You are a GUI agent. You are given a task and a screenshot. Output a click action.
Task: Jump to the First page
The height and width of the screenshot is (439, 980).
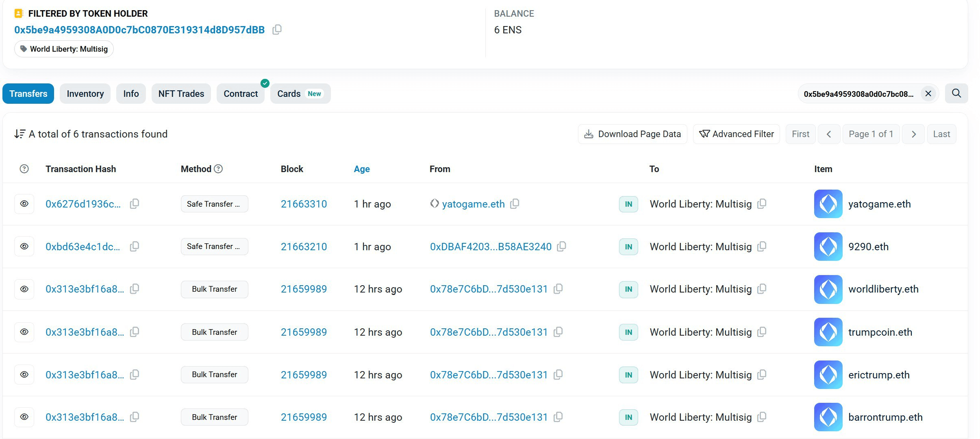click(x=800, y=134)
